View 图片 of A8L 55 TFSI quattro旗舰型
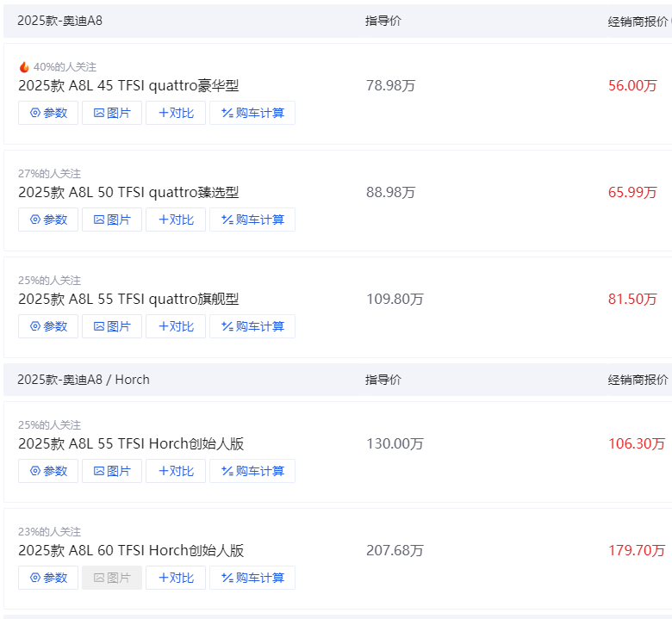Image resolution: width=672 pixels, height=619 pixels. (x=112, y=326)
